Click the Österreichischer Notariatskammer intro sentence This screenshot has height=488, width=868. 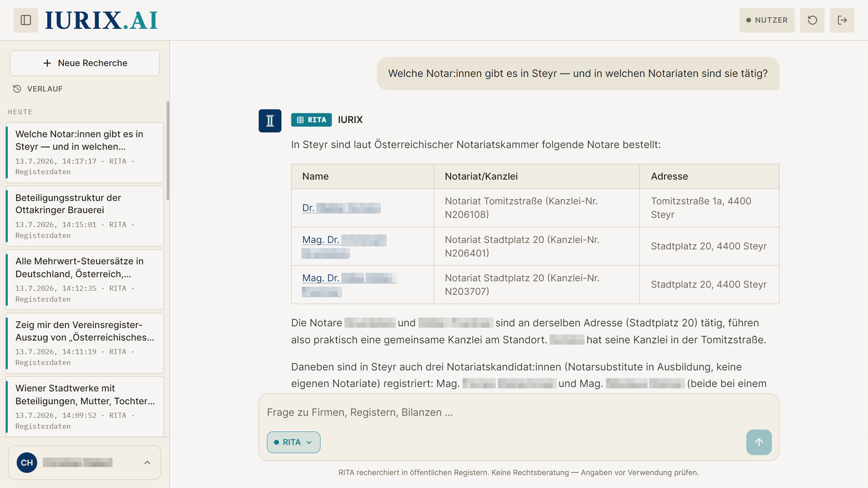coord(476,145)
